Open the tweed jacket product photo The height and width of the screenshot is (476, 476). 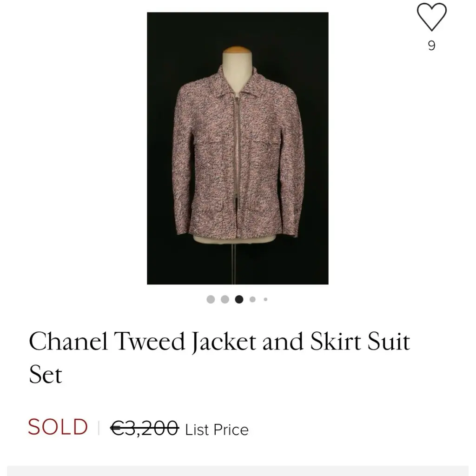coord(238,148)
